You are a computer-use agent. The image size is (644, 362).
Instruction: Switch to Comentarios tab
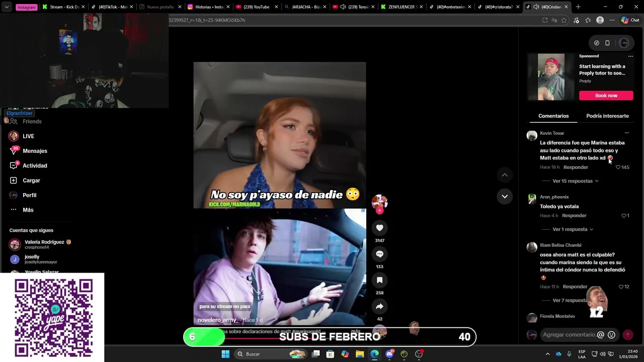pos(553,116)
